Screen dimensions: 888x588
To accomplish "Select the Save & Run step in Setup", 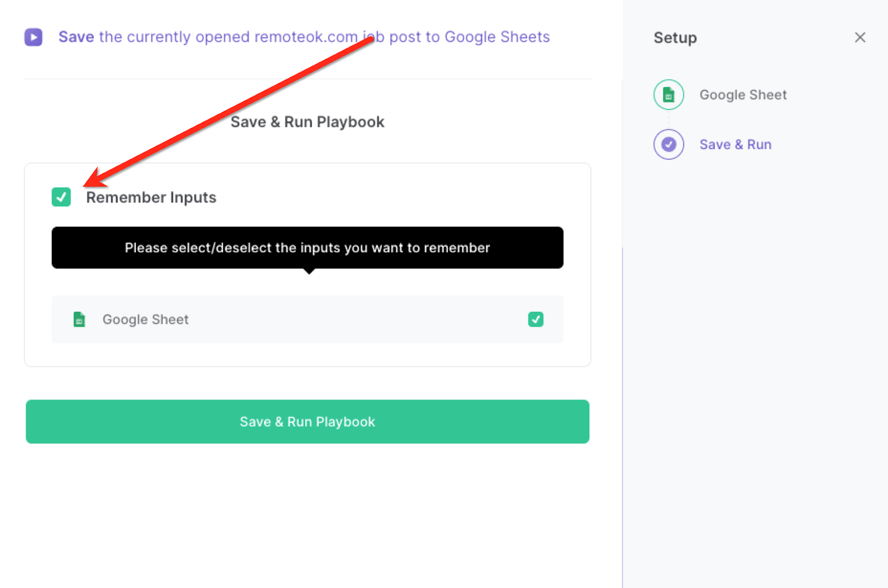I will [x=735, y=144].
